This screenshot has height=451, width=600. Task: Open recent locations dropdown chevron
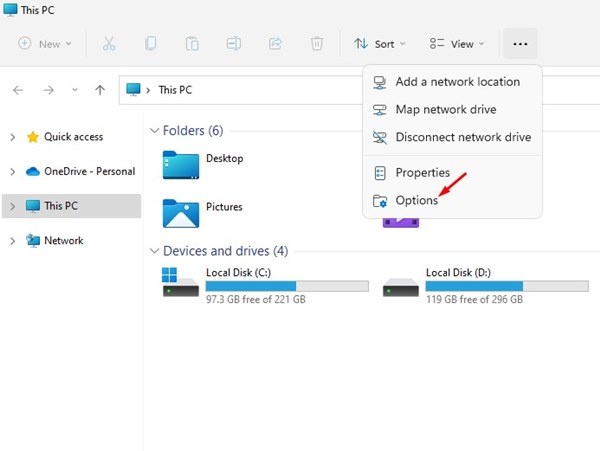pos(75,90)
